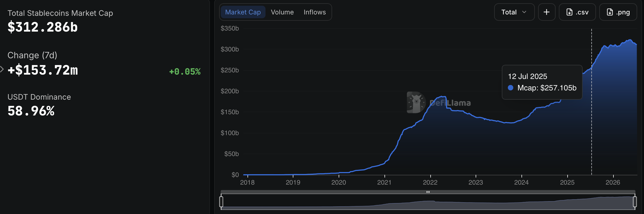
Task: Open the Total dropdown menu
Action: tap(514, 12)
